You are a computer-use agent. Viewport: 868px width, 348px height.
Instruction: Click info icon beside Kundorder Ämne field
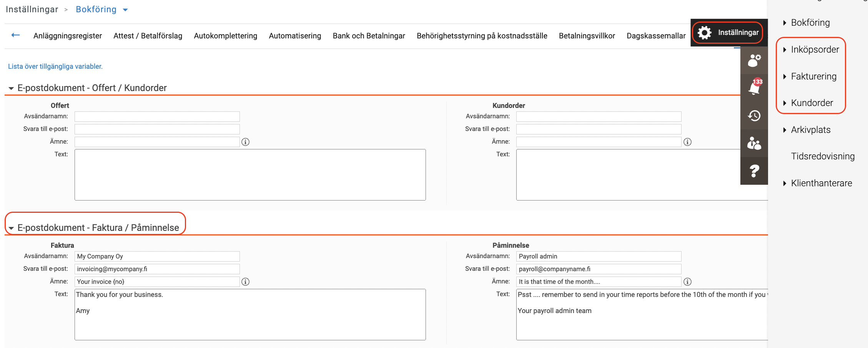[x=688, y=142]
